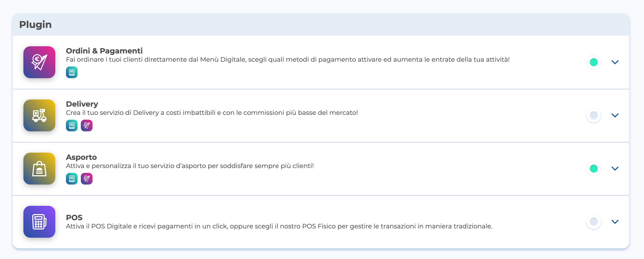Image resolution: width=644 pixels, height=259 pixels.
Task: Click the POS terminal icon
Action: point(39,222)
